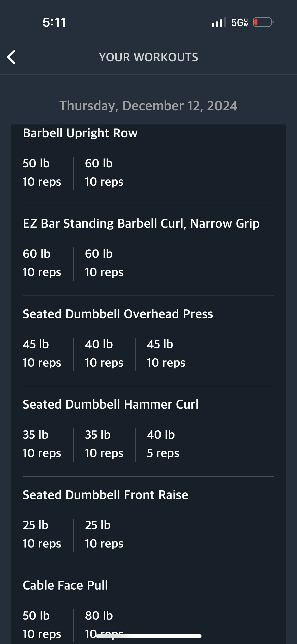Select the 80 lb Cable Face Pull set
Image resolution: width=297 pixels, height=644 pixels.
coord(104,625)
